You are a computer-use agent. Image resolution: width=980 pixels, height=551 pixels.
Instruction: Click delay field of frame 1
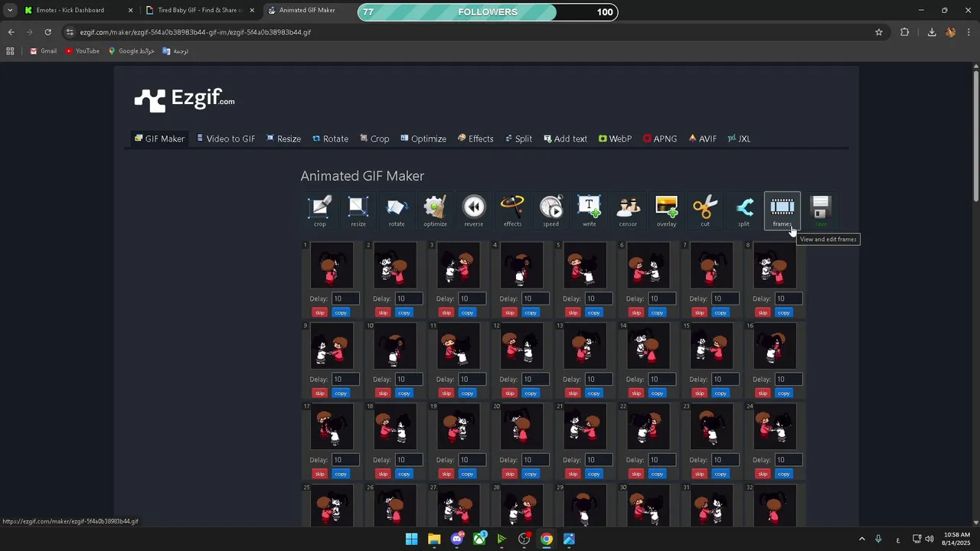pos(345,298)
